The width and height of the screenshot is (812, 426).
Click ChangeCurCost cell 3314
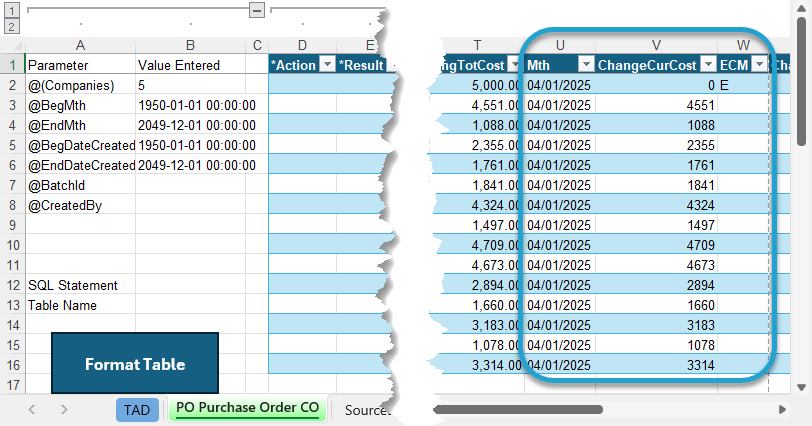(656, 365)
